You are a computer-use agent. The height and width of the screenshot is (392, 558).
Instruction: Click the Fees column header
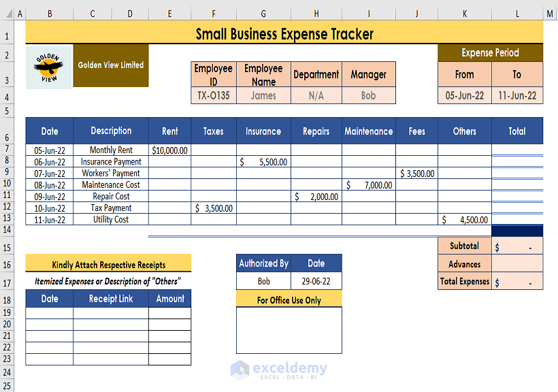(x=416, y=131)
